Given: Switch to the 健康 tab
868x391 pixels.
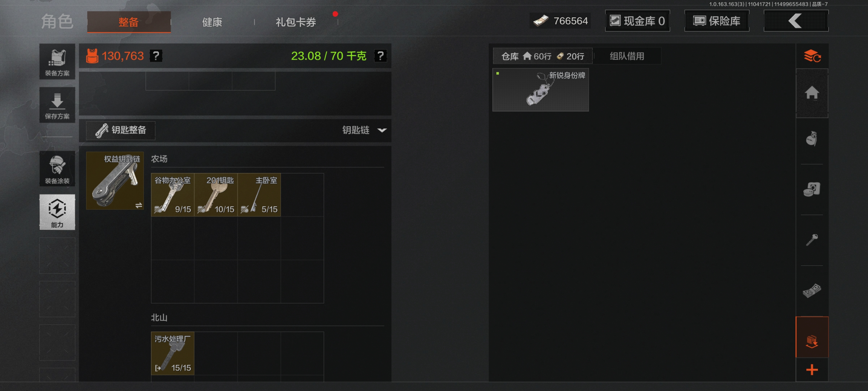Looking at the screenshot, I should (212, 22).
